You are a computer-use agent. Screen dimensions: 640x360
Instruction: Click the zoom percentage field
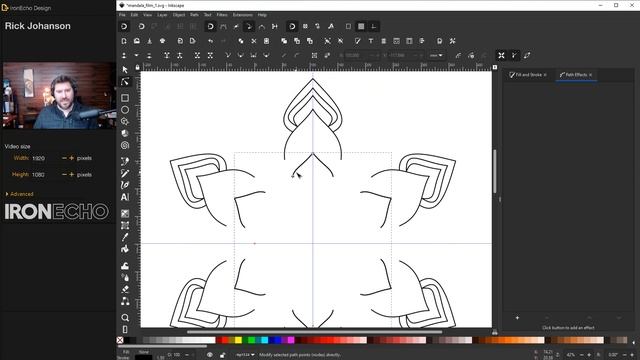(x=572, y=355)
